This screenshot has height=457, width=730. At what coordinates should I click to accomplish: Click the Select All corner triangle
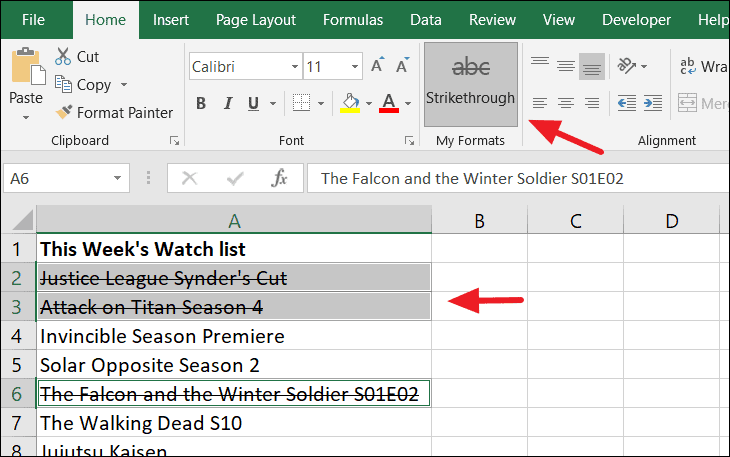click(x=21, y=220)
